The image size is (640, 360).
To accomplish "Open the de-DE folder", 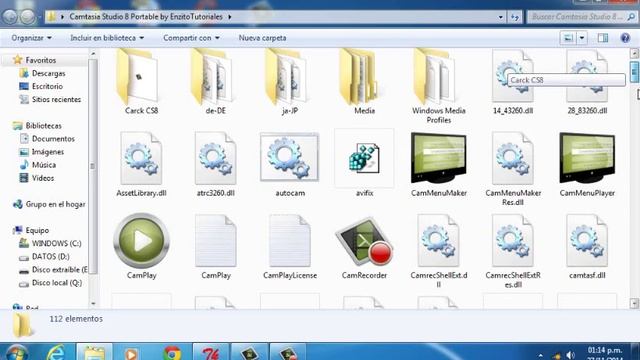I will [x=216, y=82].
